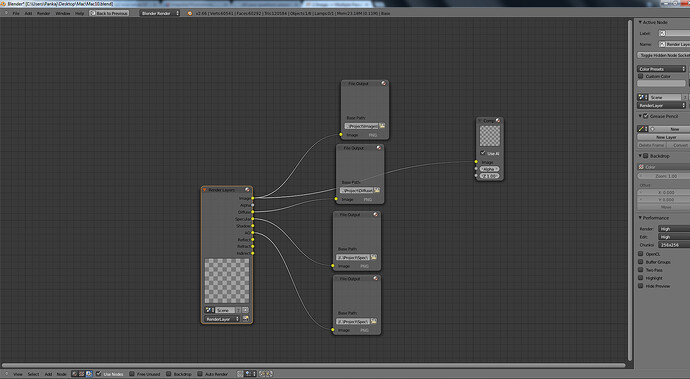The image size is (690, 379).
Task: Click the Render Layers node preview thumbnail
Action: pos(227,281)
